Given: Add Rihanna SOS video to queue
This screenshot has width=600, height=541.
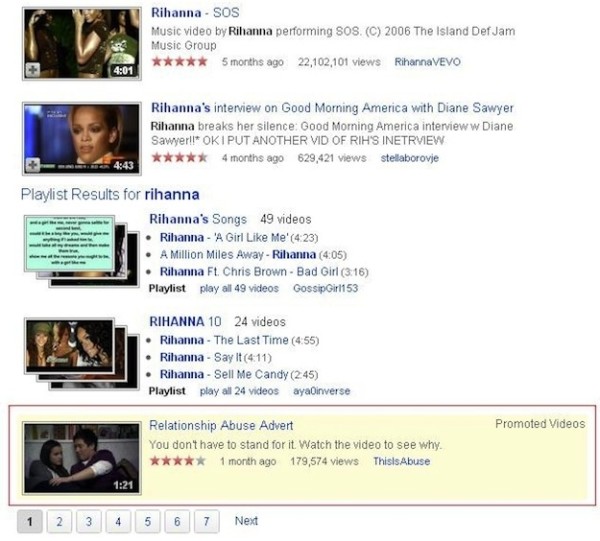Looking at the screenshot, I should point(33,70).
